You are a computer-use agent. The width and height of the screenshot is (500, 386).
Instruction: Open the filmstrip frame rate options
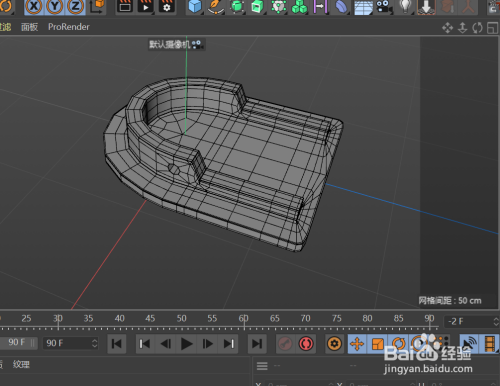pyautogui.click(x=490, y=344)
